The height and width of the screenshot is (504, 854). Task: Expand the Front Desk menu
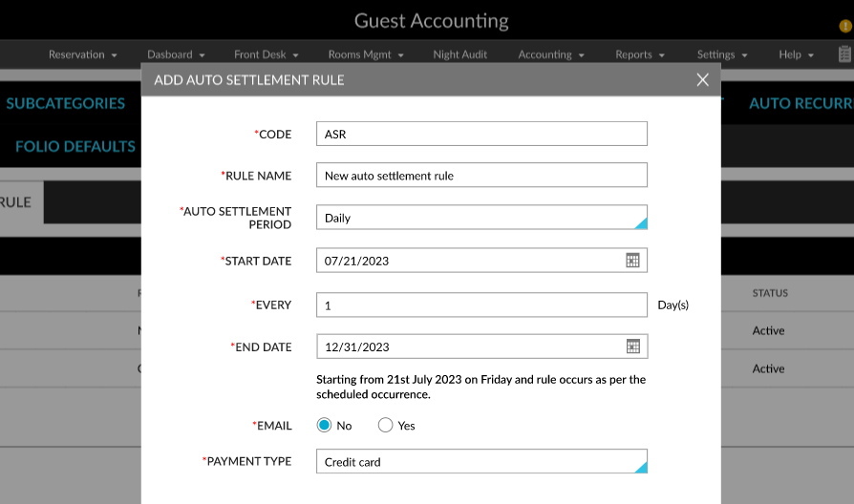[x=267, y=54]
